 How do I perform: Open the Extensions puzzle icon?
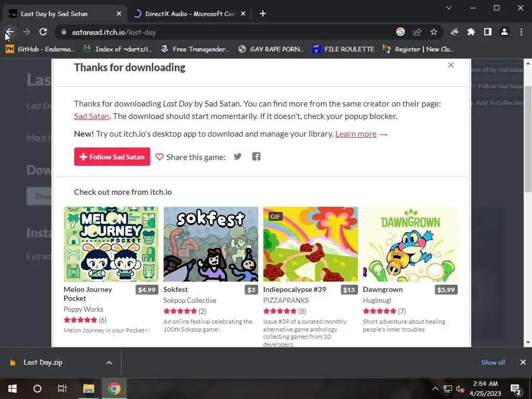471,32
